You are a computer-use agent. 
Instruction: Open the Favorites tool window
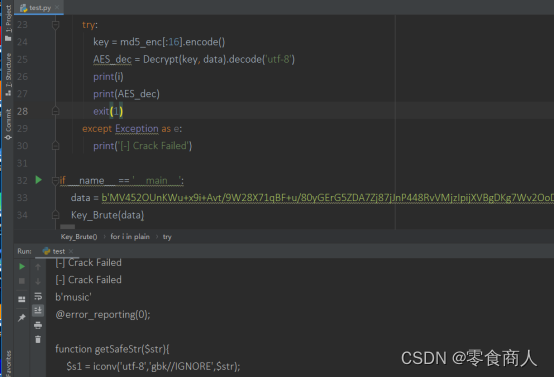click(8, 364)
